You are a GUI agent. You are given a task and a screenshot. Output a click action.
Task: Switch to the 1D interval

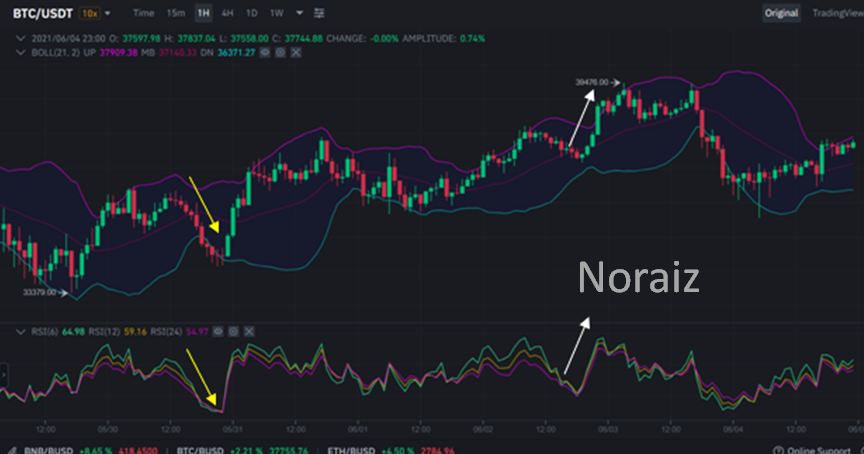pyautogui.click(x=251, y=13)
